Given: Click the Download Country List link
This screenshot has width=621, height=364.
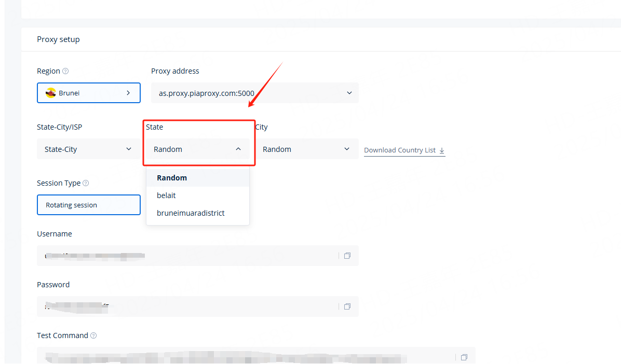Looking at the screenshot, I should click(399, 150).
